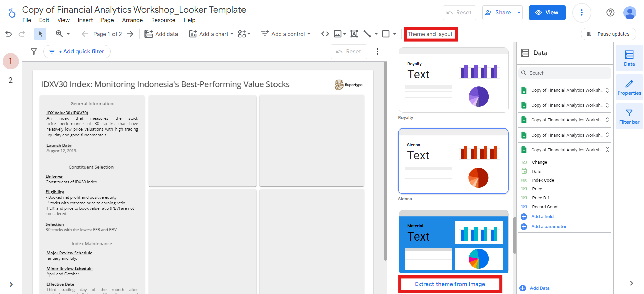The height and width of the screenshot is (294, 644).
Task: Open the more options menu in header
Action: click(582, 13)
